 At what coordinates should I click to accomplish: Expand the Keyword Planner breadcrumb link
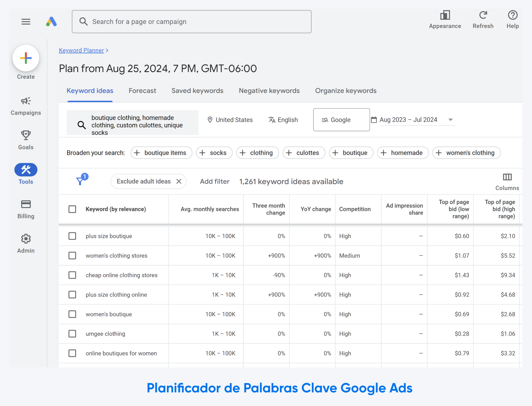click(81, 50)
